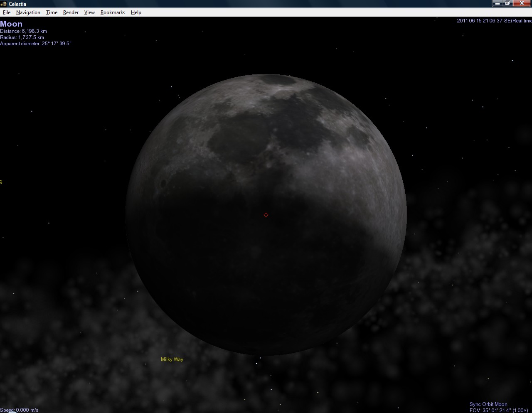Click the Celestia icon in title bar
The height and width of the screenshot is (413, 532).
[4, 4]
